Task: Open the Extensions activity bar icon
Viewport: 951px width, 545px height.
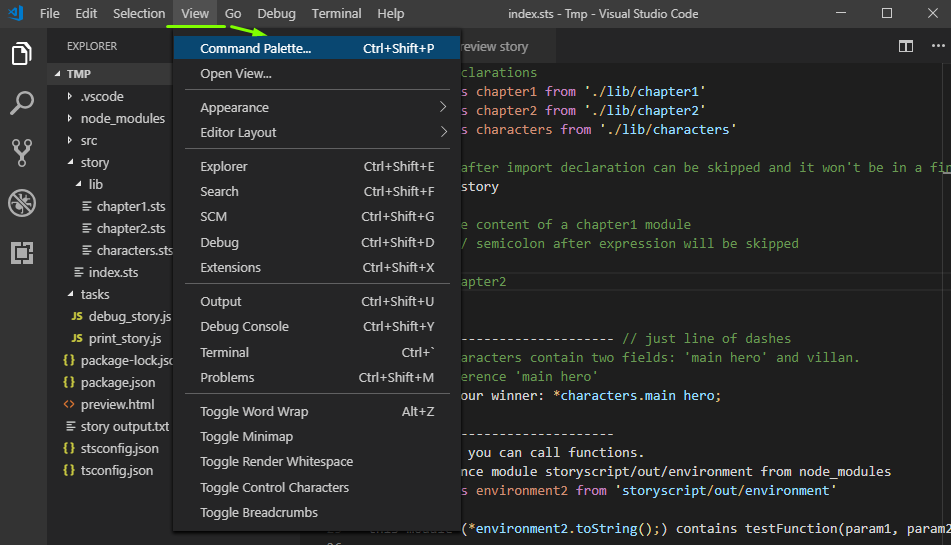Action: (22, 253)
